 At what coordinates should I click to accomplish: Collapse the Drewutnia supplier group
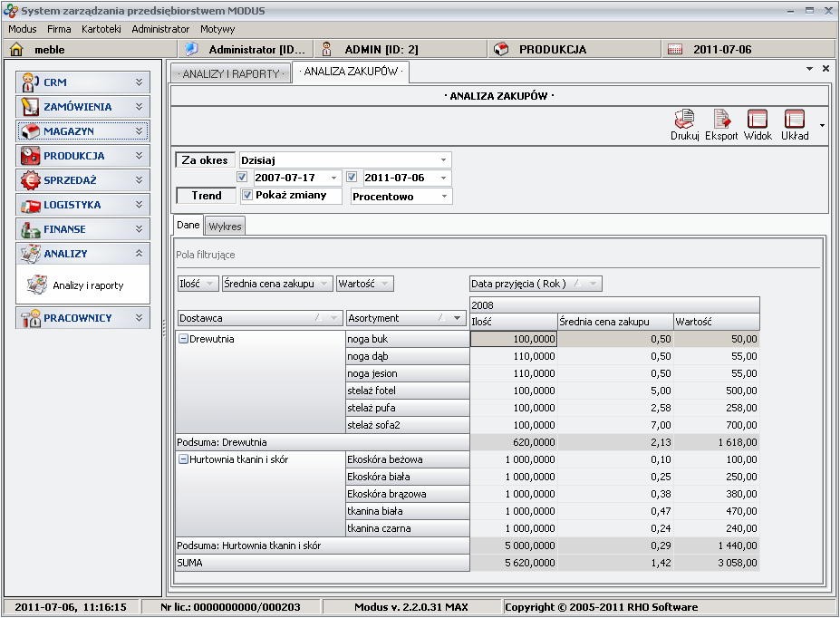pos(183,339)
